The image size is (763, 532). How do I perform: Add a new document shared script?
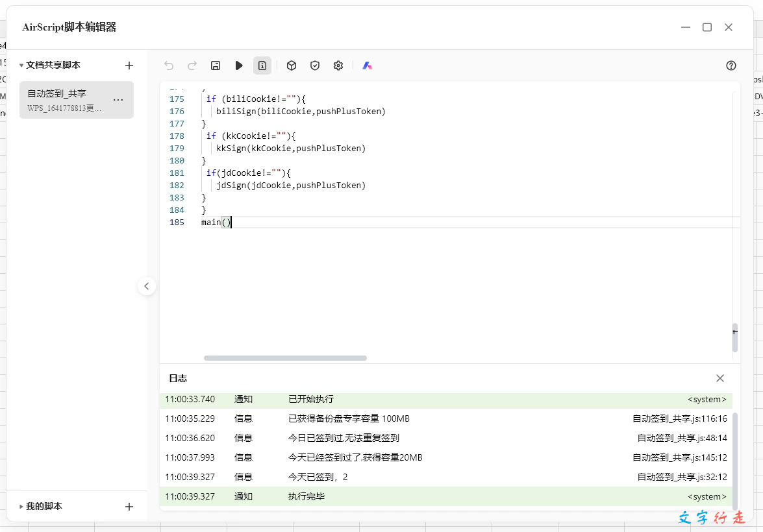129,65
